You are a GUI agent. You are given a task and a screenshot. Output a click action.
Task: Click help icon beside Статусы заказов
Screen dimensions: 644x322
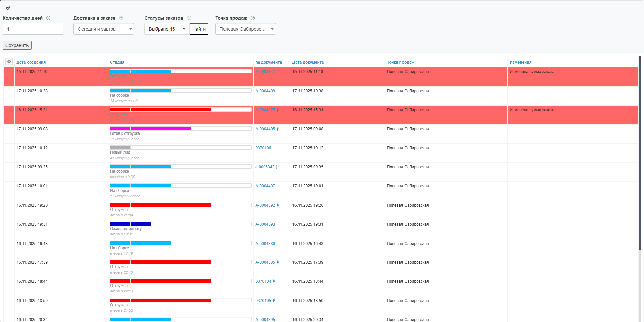pyautogui.click(x=189, y=18)
